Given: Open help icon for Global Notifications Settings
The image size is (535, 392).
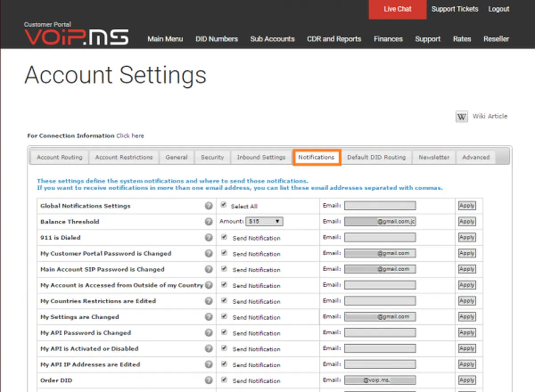Looking at the screenshot, I should (x=209, y=206).
